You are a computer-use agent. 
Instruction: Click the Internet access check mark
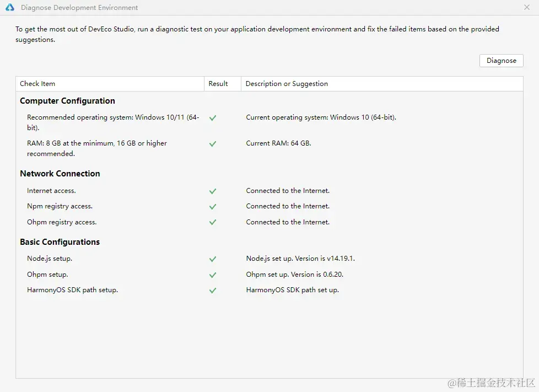[x=213, y=191]
